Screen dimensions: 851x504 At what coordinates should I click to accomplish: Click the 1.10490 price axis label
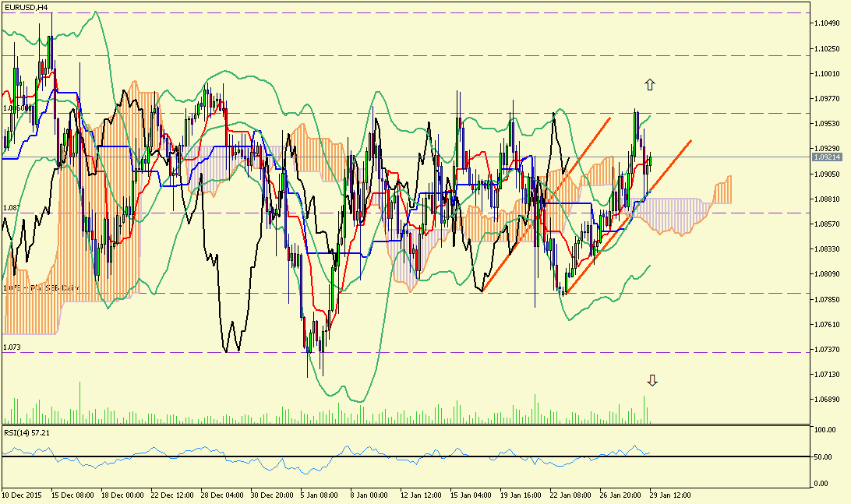point(826,23)
